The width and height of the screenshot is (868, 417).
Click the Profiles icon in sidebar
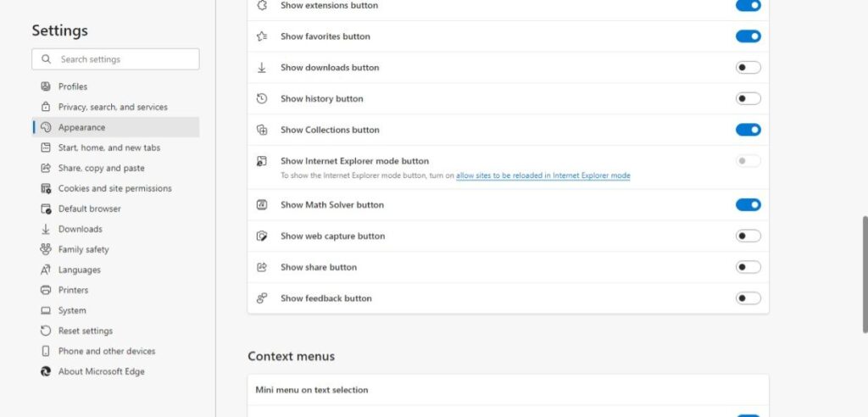pyautogui.click(x=46, y=86)
